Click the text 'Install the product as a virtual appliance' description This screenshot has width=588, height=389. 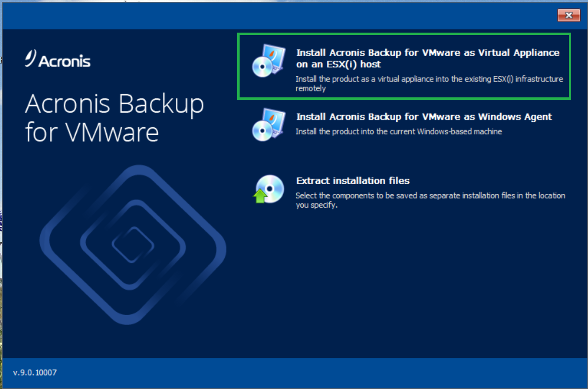coord(429,83)
